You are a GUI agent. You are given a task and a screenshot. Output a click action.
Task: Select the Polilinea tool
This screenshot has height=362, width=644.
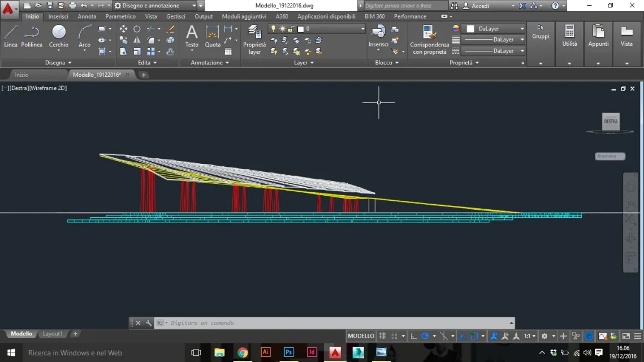point(32,36)
